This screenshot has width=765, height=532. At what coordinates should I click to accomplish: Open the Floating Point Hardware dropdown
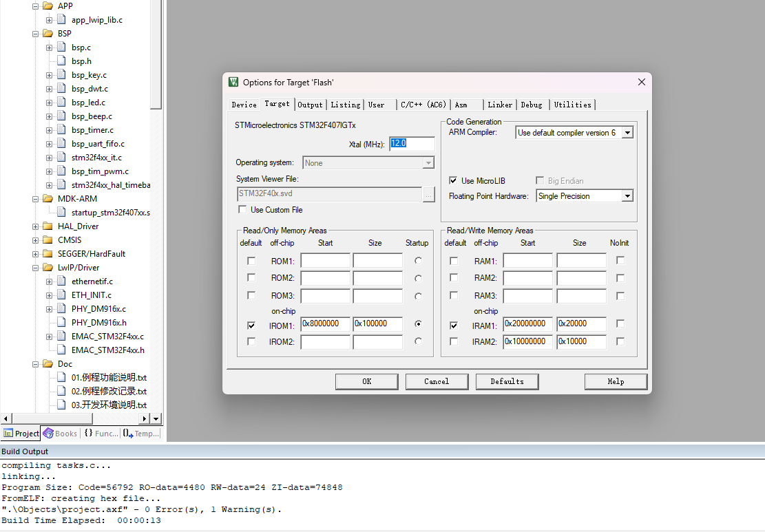click(627, 196)
